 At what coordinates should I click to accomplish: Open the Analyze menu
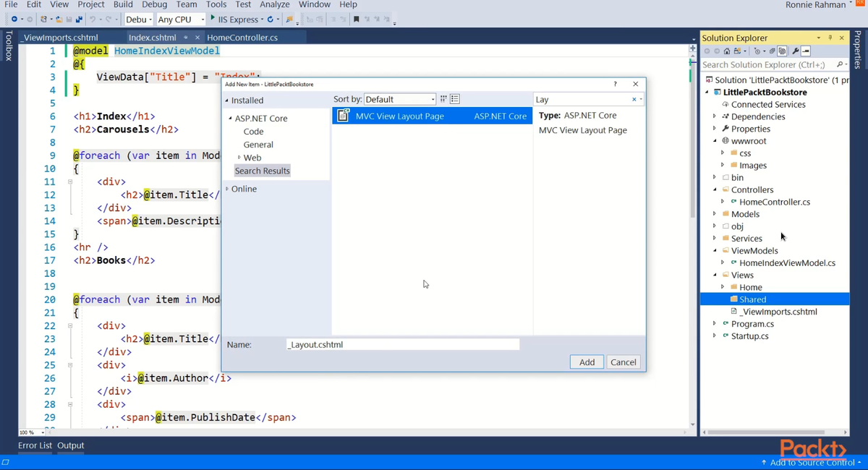[x=274, y=4]
